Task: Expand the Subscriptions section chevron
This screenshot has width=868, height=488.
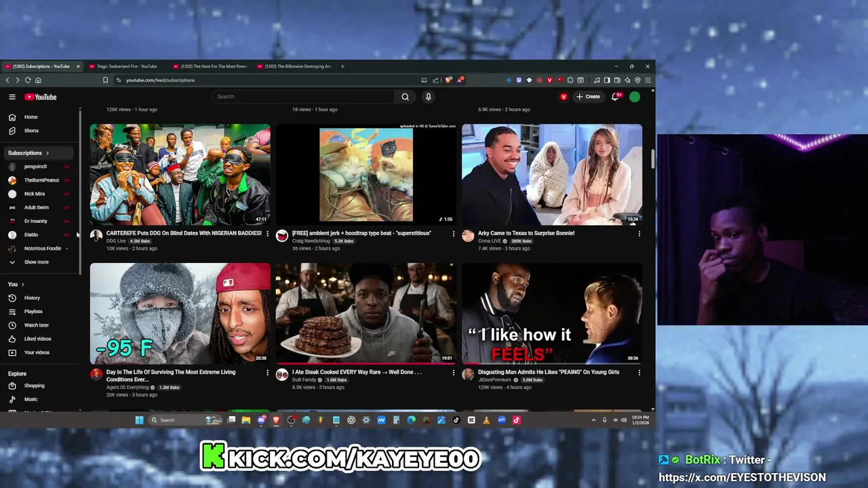Action: pyautogui.click(x=47, y=153)
